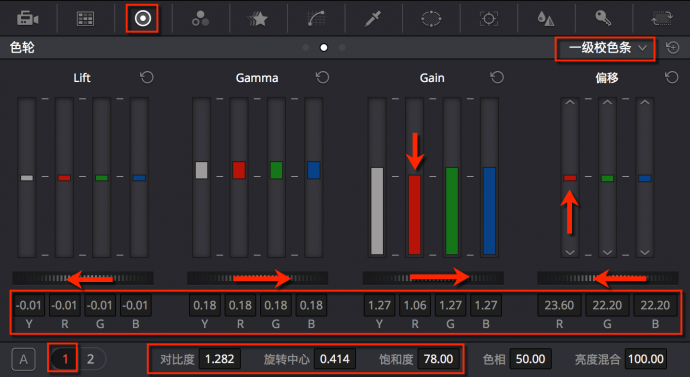This screenshot has height=377, width=690.
Task: Select the Gain Y value field
Action: click(379, 305)
